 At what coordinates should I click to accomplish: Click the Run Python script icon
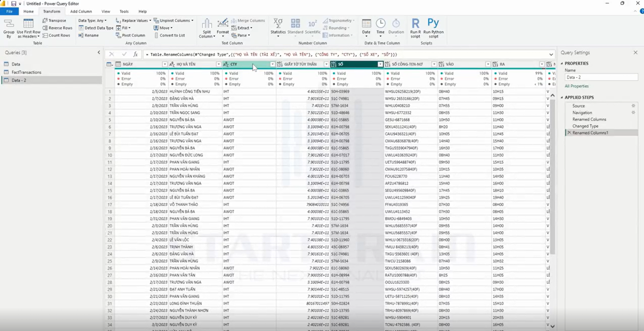pos(433,28)
